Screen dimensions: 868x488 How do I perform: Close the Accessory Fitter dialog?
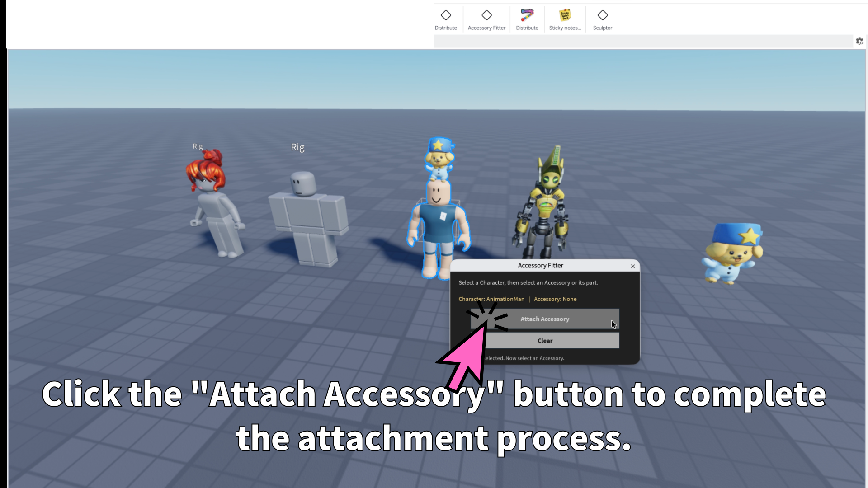[633, 266]
